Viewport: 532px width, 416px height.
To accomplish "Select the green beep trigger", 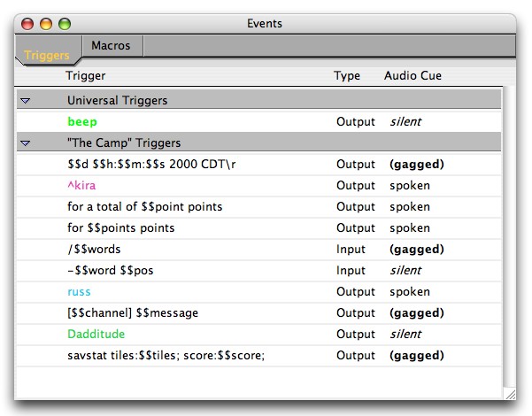I will [x=82, y=122].
